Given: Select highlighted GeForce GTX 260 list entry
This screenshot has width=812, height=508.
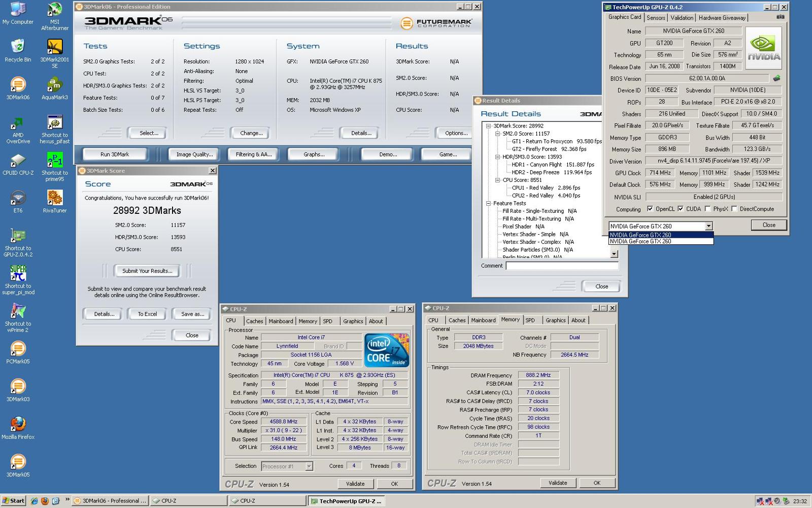Looking at the screenshot, I should 661,235.
